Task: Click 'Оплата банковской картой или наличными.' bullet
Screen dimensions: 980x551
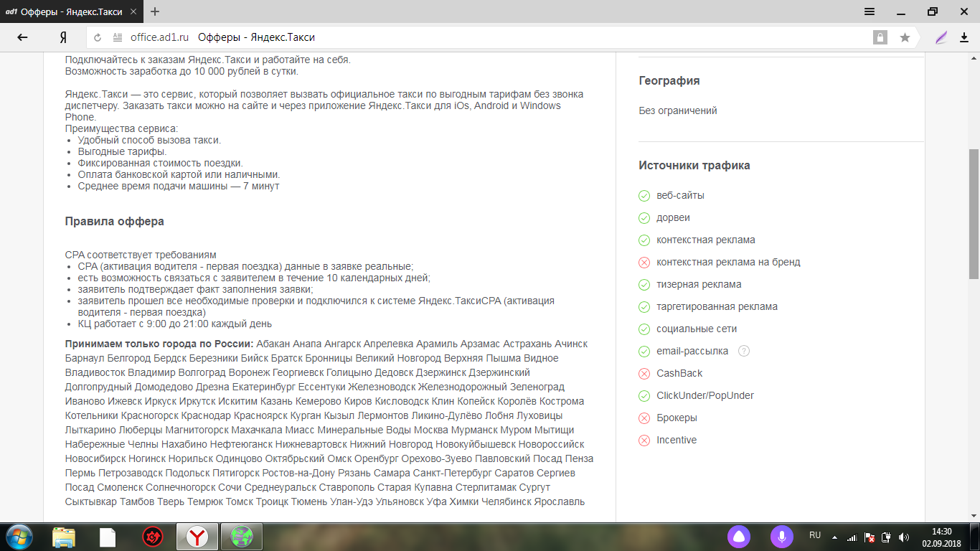Action: click(x=179, y=175)
